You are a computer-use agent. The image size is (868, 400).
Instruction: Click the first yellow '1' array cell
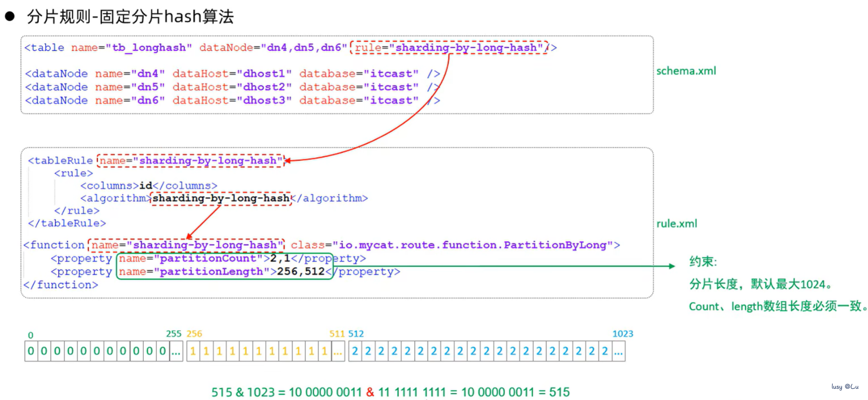(193, 351)
